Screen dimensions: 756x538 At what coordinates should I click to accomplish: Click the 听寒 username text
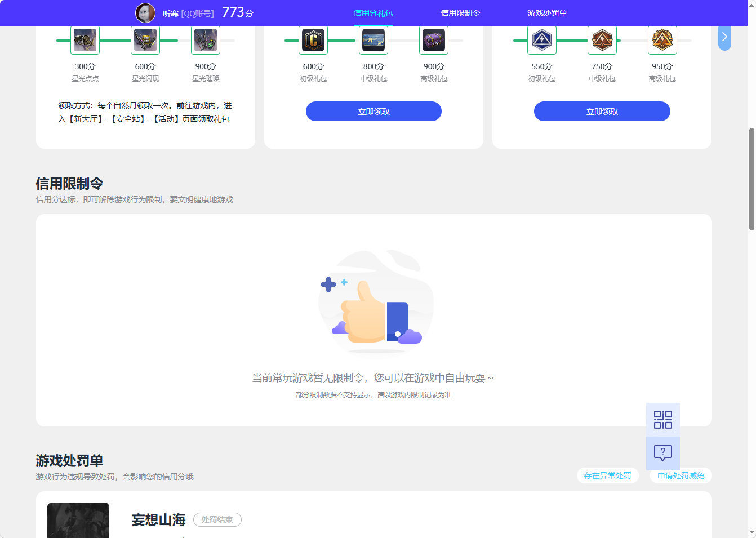pos(170,14)
